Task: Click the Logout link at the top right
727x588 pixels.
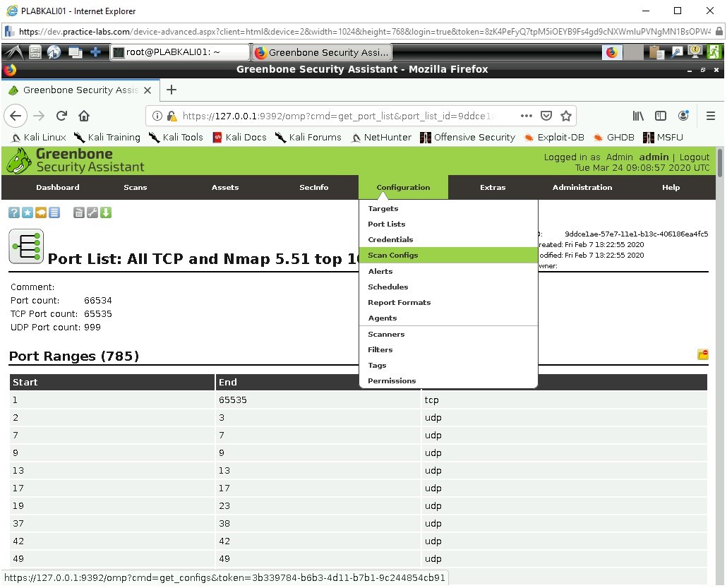Action: (694, 157)
